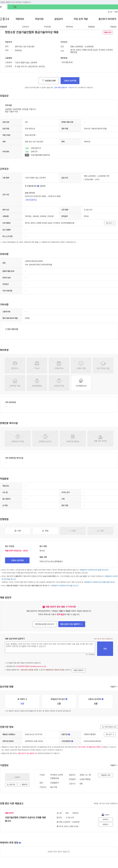Viewport: 118px width, 868px height.
Task: Click the 메일로 질문하기 button
Action: [79, 670]
